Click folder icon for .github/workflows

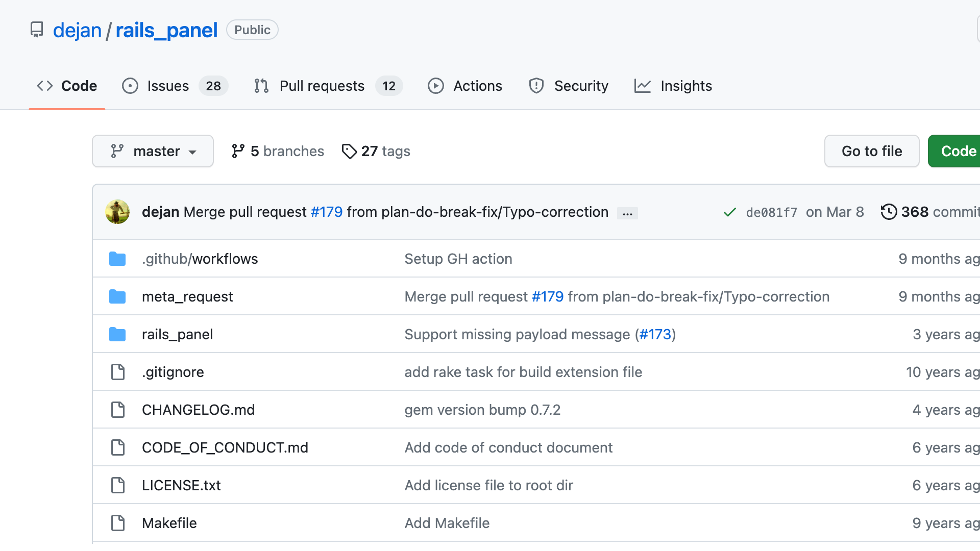[x=117, y=259]
